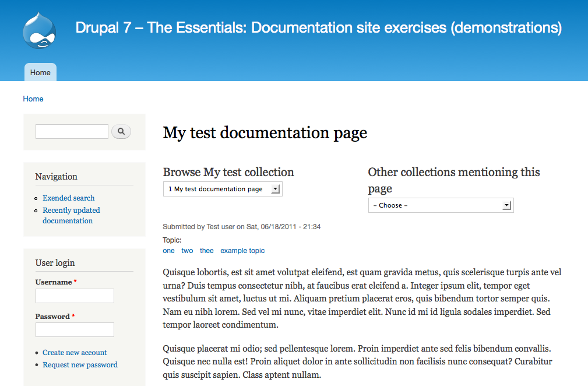
Task: Open topic tag 'two'
Action: 187,251
